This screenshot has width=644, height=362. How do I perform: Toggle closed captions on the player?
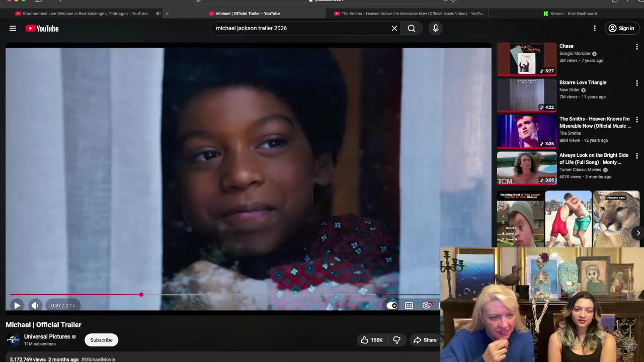click(x=409, y=305)
